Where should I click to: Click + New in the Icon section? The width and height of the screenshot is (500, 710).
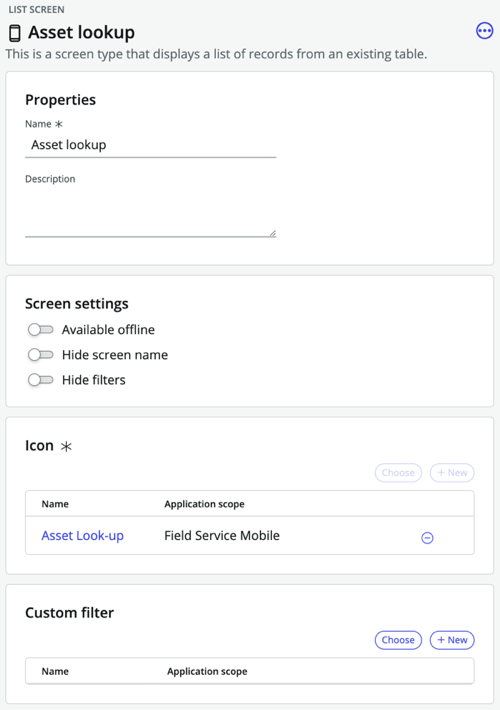[x=452, y=473]
